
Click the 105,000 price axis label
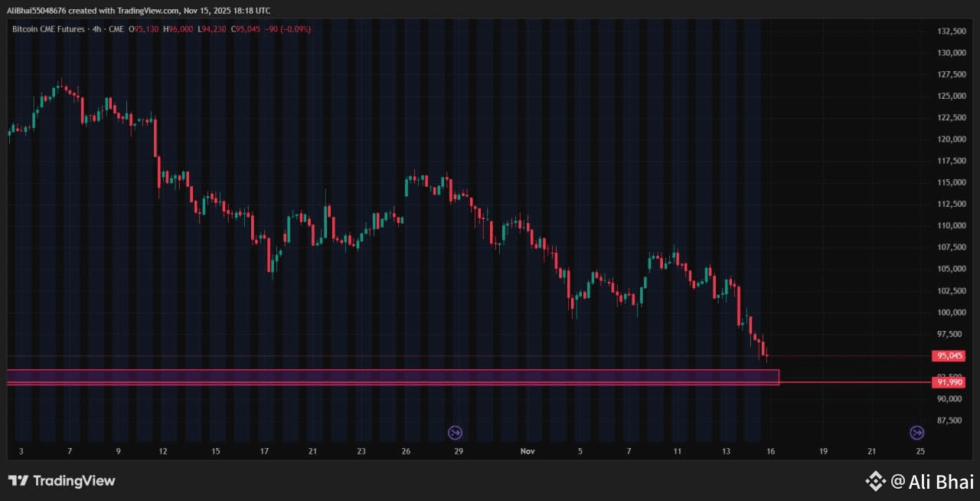(x=950, y=269)
